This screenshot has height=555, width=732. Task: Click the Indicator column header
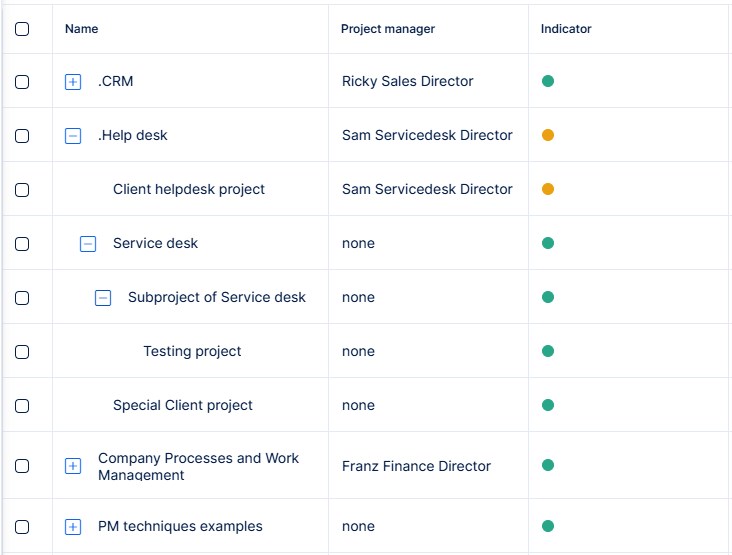click(566, 29)
